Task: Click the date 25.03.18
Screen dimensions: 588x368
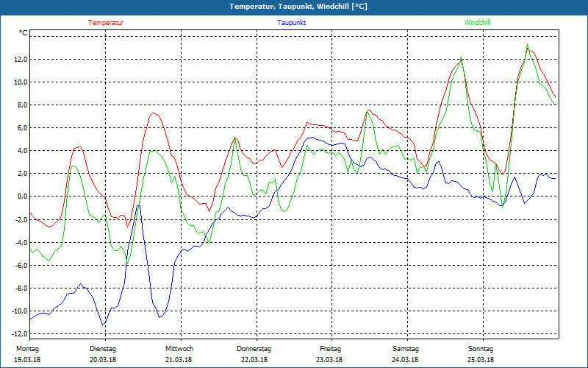Action: tap(481, 360)
